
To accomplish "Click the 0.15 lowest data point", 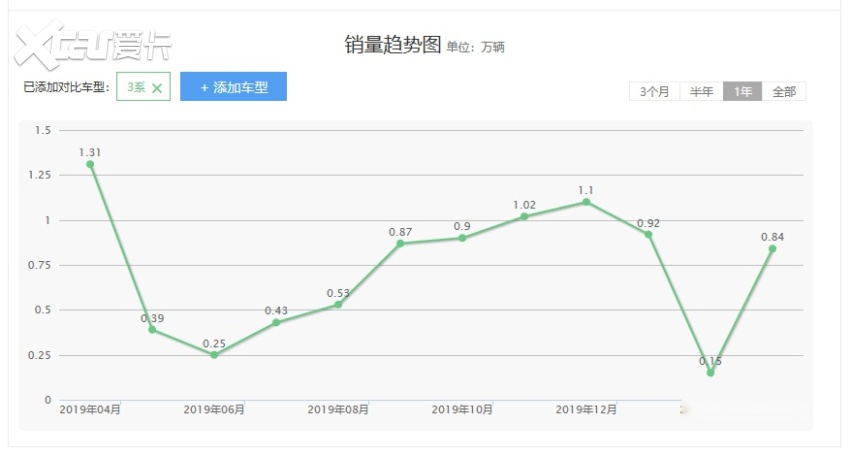I will pos(710,373).
